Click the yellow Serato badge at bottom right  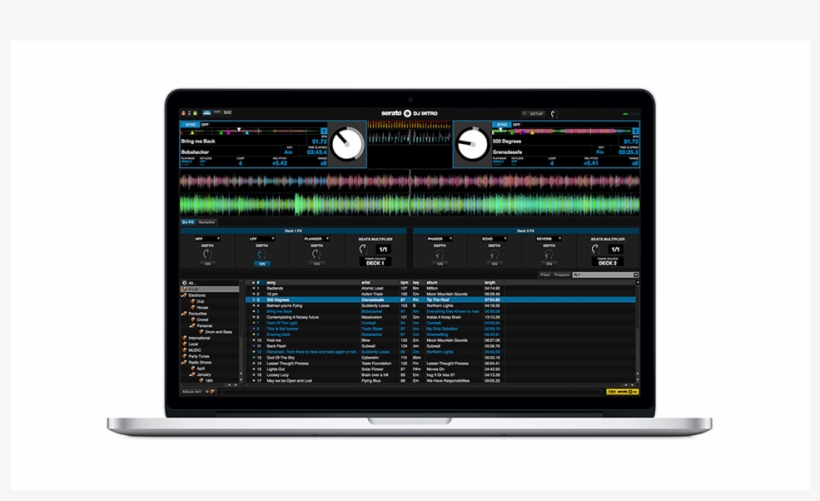click(622, 392)
